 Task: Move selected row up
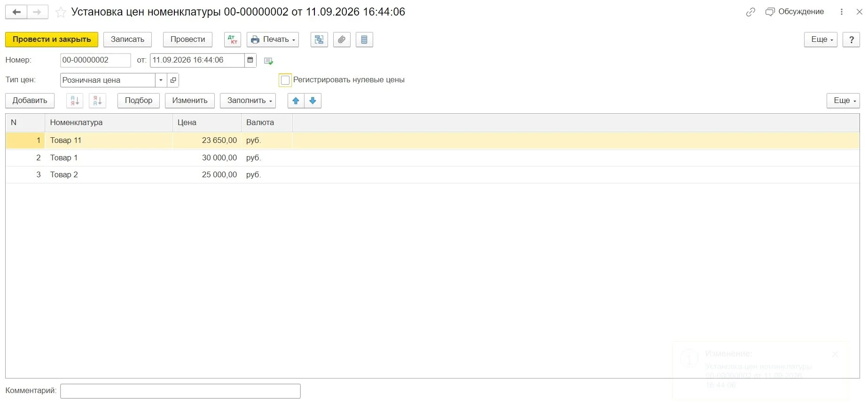coord(296,101)
